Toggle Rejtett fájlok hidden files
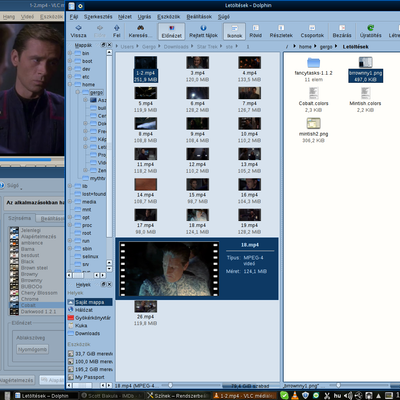Image resolution: width=400 pixels, height=400 pixels. tap(203, 31)
